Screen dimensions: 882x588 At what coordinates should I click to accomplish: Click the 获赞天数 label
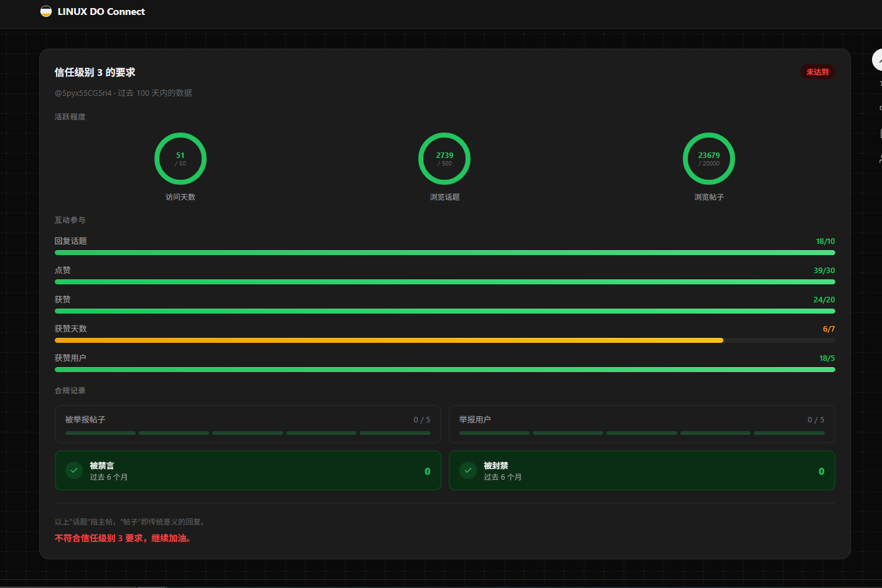click(71, 329)
